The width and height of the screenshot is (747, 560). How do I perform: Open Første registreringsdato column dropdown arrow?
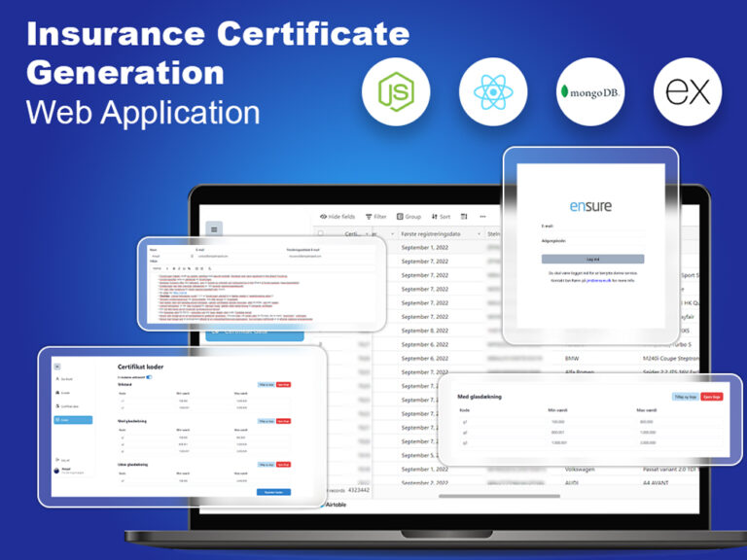[479, 234]
